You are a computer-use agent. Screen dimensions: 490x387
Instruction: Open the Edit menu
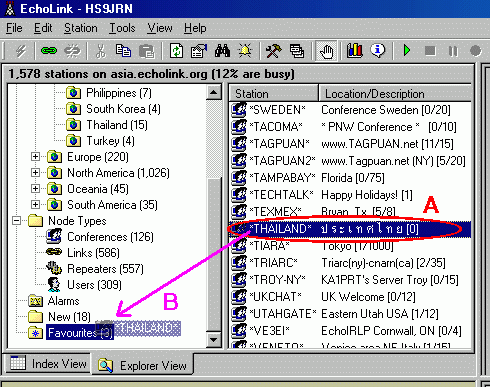click(43, 28)
